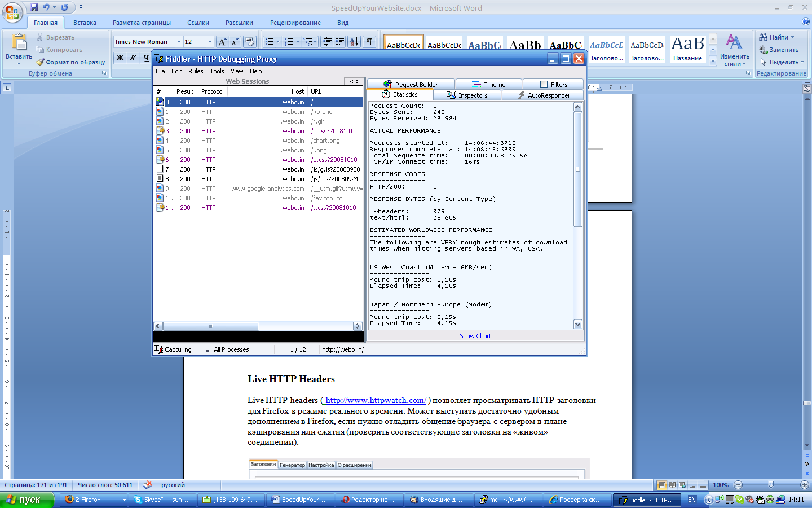This screenshot has width=812, height=508.
Task: Switch to the Inspectors tab
Action: 467,95
